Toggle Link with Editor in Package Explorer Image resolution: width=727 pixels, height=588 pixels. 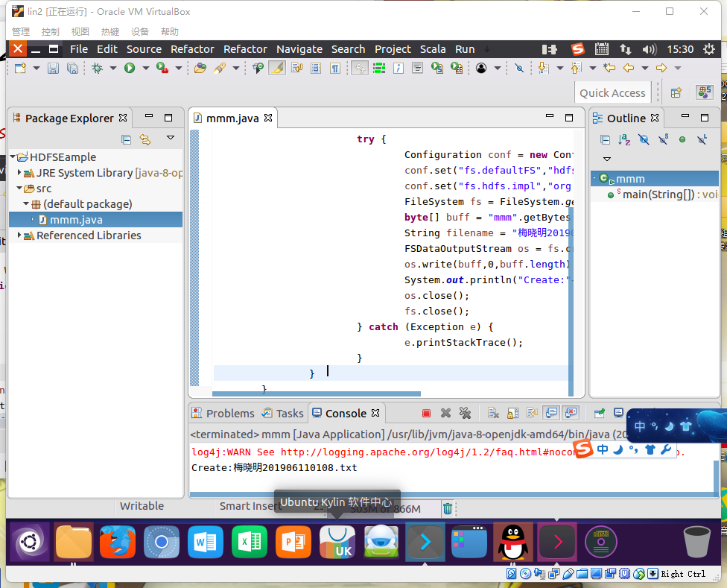(x=145, y=139)
